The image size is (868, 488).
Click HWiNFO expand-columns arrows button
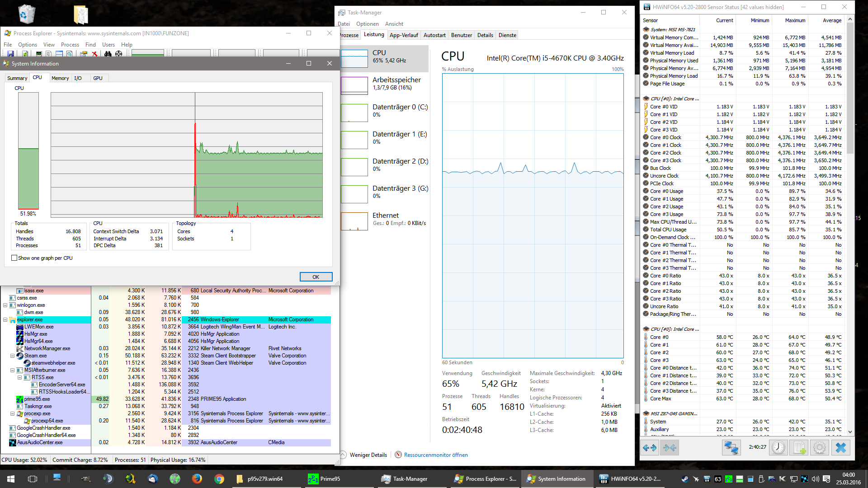coord(650,448)
